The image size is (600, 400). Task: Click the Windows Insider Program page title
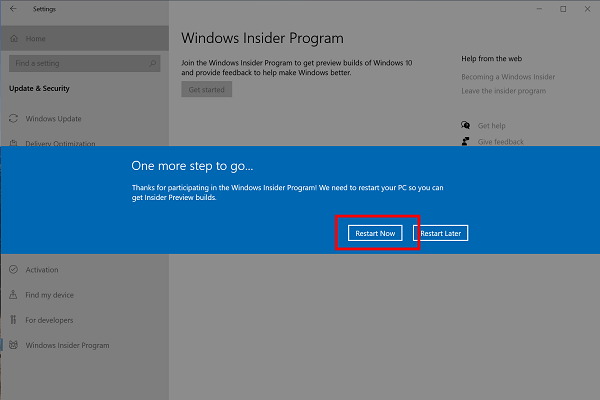tap(262, 38)
